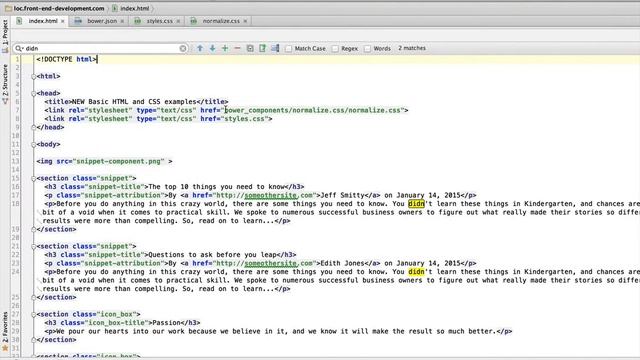
Task: Open find filter settings icon
Action: click(x=275, y=48)
